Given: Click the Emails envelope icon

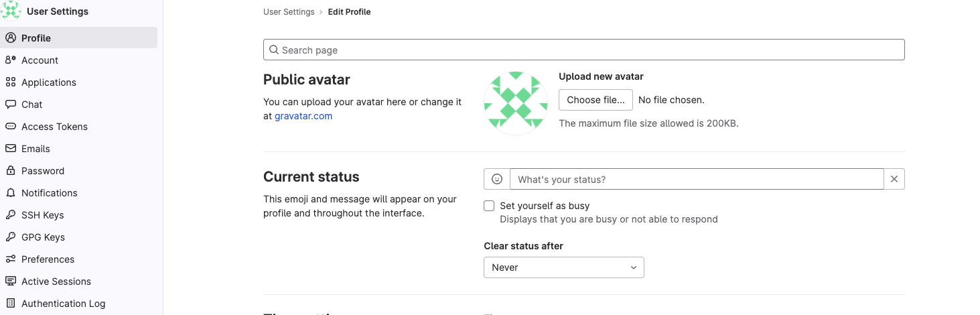Looking at the screenshot, I should pos(10,149).
